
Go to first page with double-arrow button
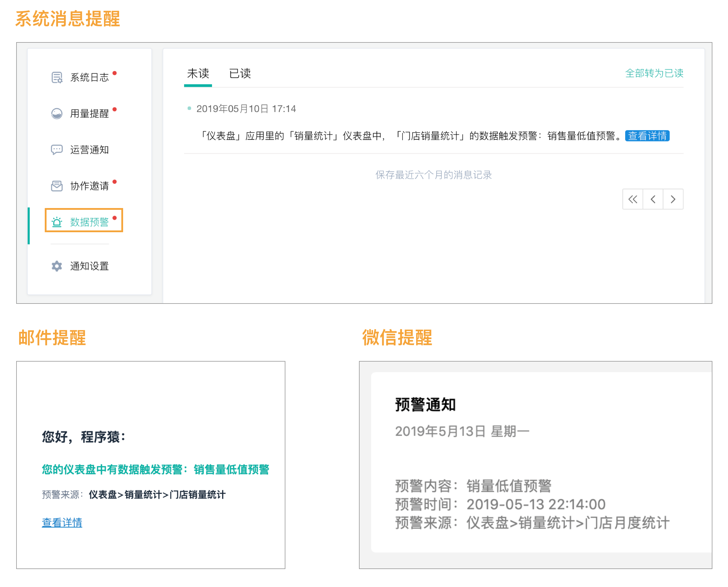633,199
